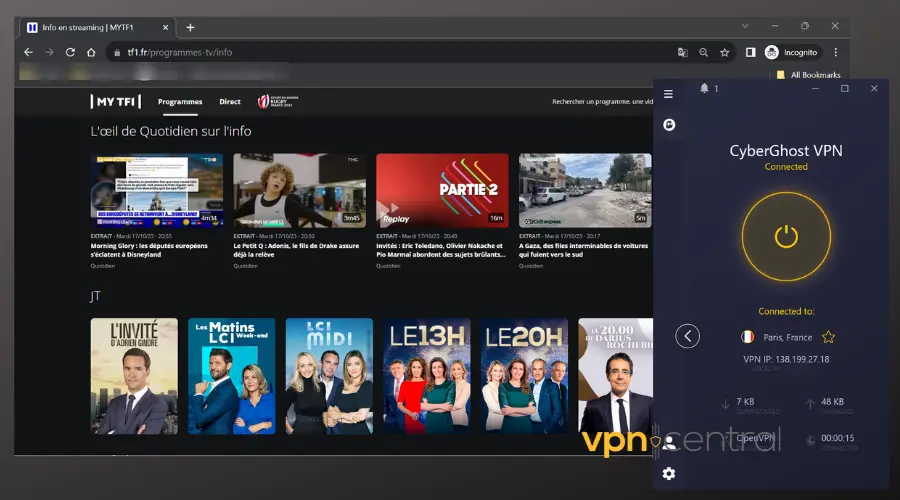Open the 'Morning Glory : les députés européens' title link
Viewport: 900px width, 500px height.
coord(149,250)
